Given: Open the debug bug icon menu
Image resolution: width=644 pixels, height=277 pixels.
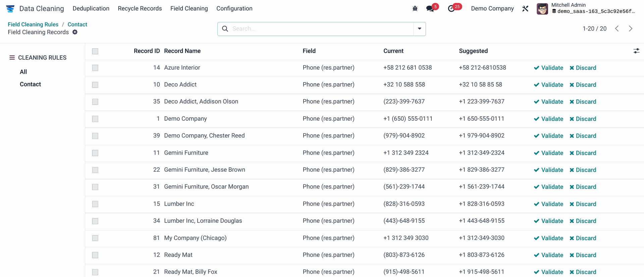Looking at the screenshot, I should coord(415,9).
